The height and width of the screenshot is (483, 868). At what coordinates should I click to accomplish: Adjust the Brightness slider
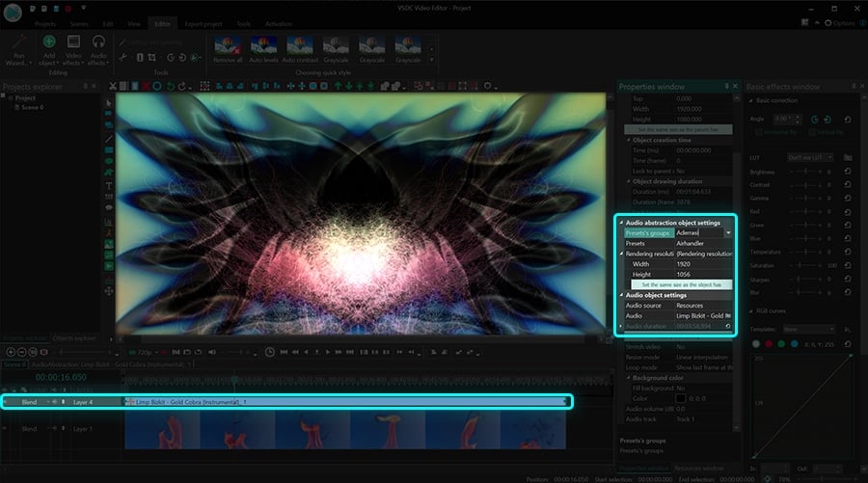tap(805, 172)
